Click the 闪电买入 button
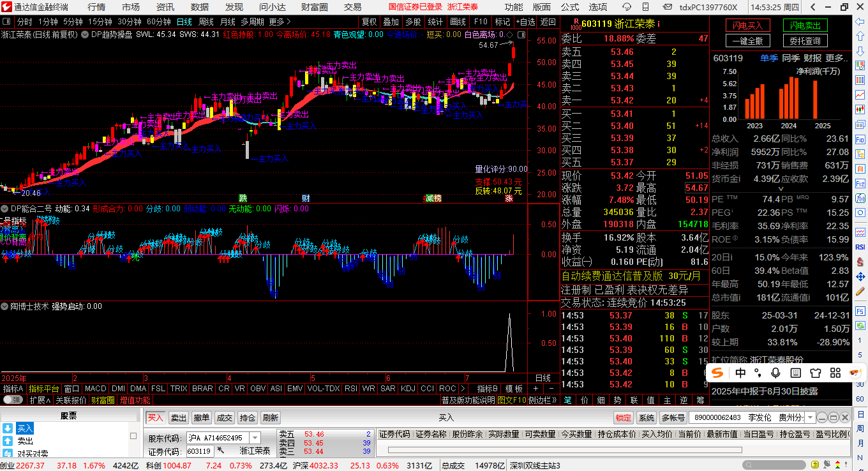The height and width of the screenshot is (471, 868). (747, 26)
